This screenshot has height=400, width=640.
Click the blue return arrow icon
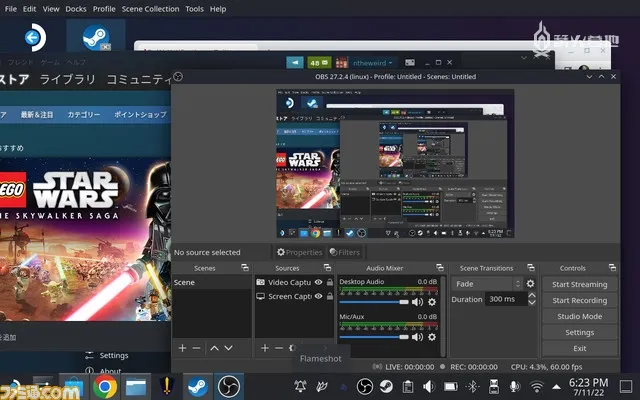(x=35, y=38)
